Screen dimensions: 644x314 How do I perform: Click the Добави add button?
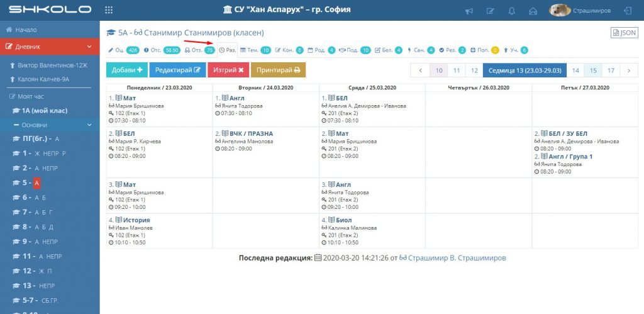[x=127, y=70]
